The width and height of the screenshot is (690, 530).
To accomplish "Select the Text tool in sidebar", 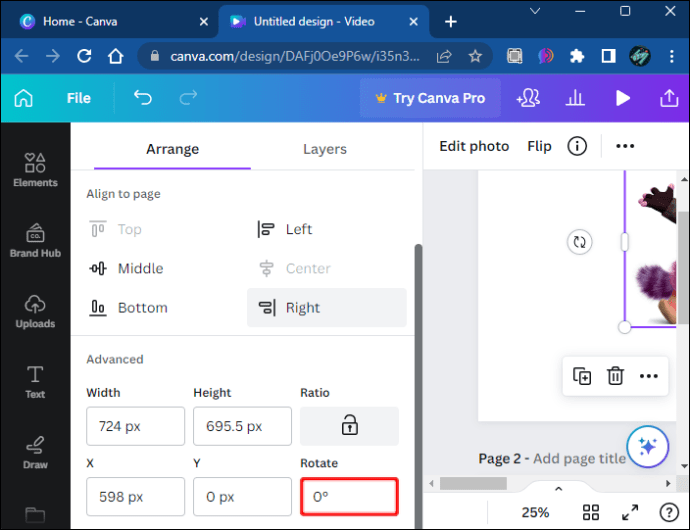I will [35, 382].
